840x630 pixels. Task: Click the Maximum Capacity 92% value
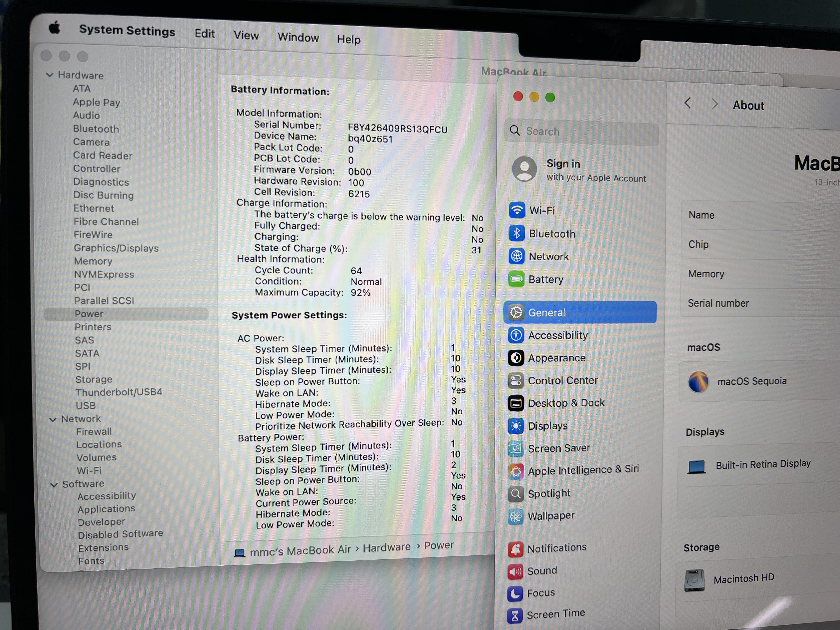[360, 293]
